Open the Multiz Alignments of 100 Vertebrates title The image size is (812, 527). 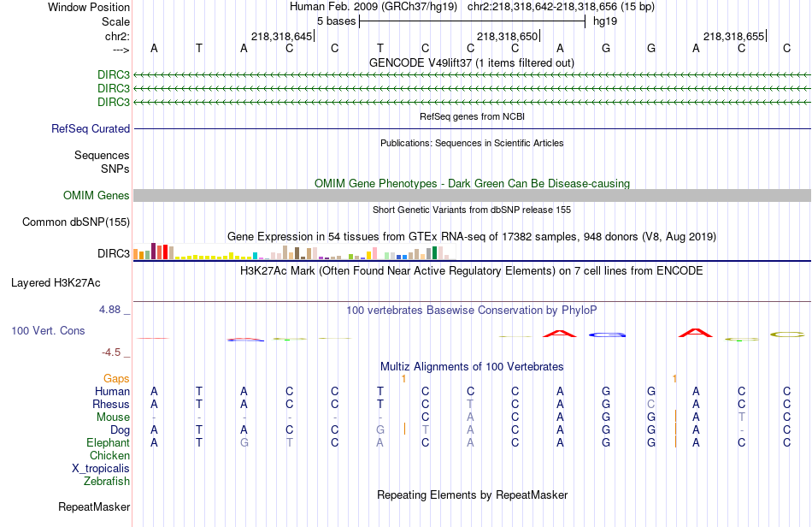click(472, 366)
